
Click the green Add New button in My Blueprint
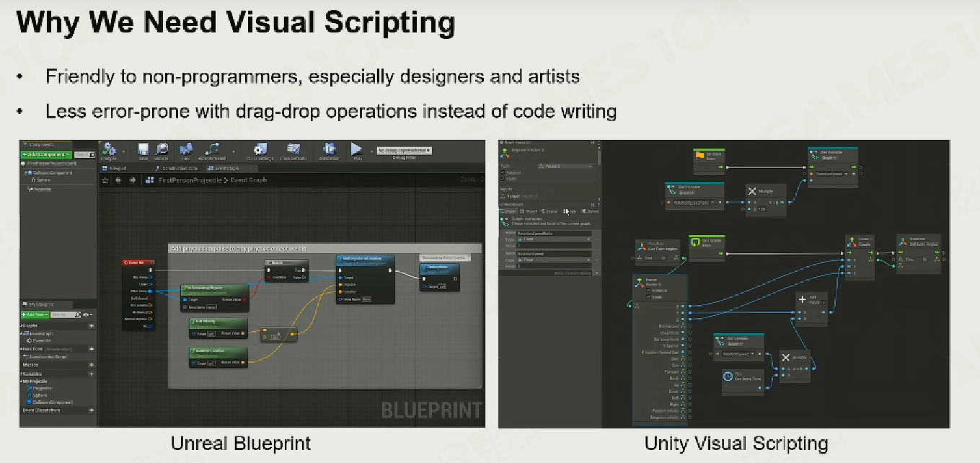point(35,314)
